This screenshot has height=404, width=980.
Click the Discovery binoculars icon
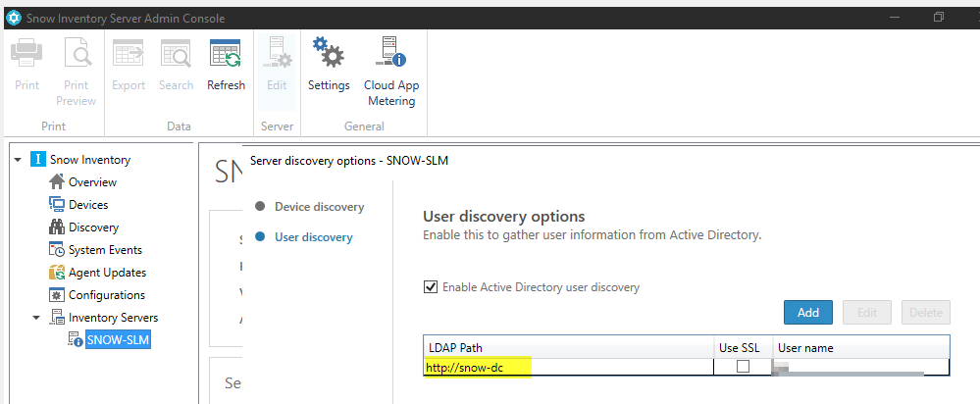57,227
